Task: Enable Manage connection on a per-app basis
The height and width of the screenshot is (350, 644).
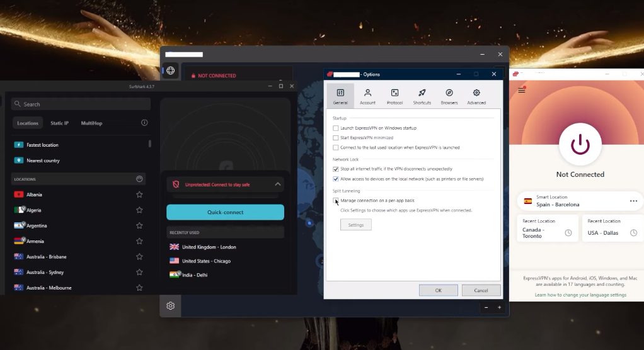Action: 336,201
